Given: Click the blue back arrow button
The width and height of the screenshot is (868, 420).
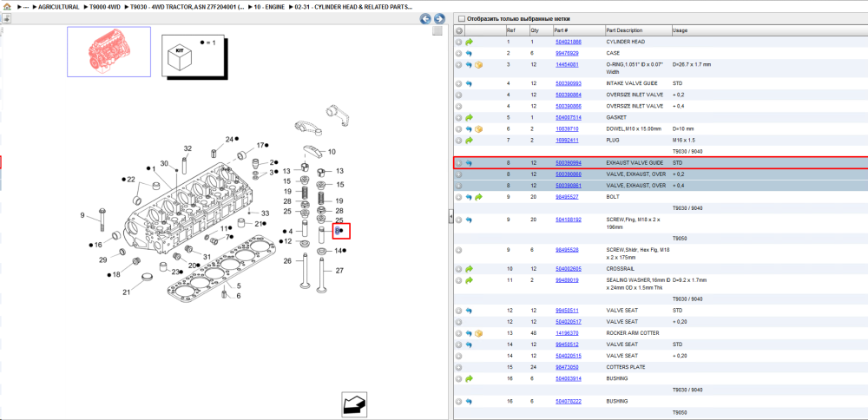Looking at the screenshot, I should [425, 19].
